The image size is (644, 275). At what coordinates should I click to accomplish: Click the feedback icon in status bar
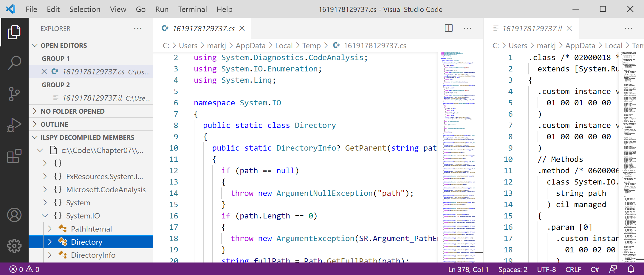pos(613,269)
